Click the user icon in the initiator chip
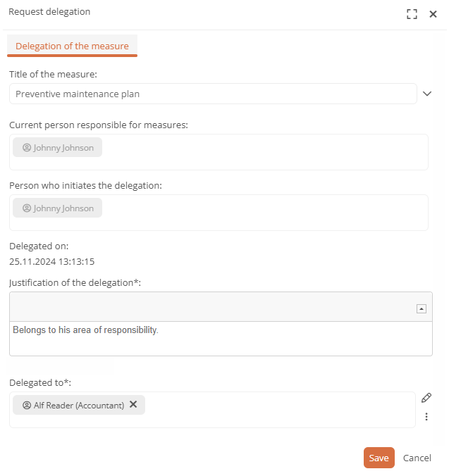This screenshot has height=476, width=449. (x=27, y=208)
